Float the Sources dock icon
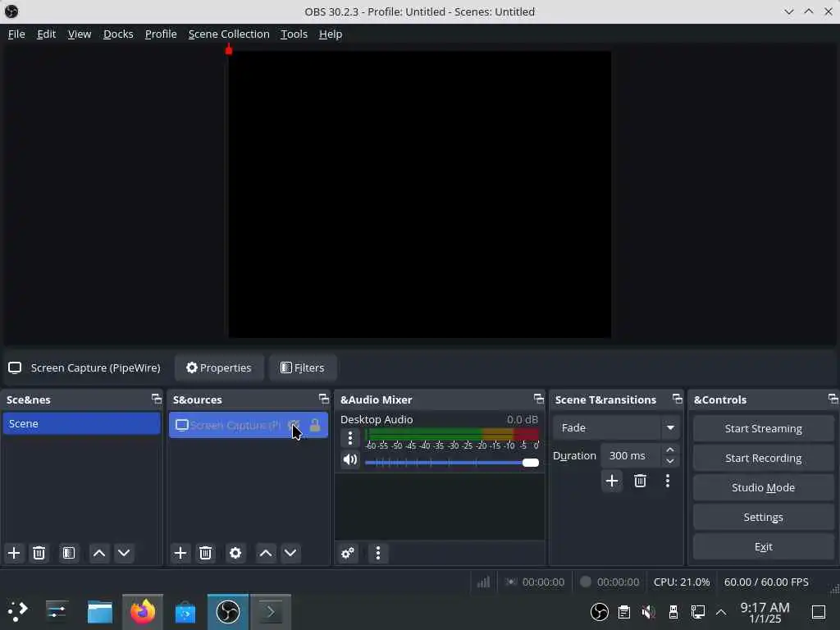Screen dimensions: 840x630 click(323, 399)
